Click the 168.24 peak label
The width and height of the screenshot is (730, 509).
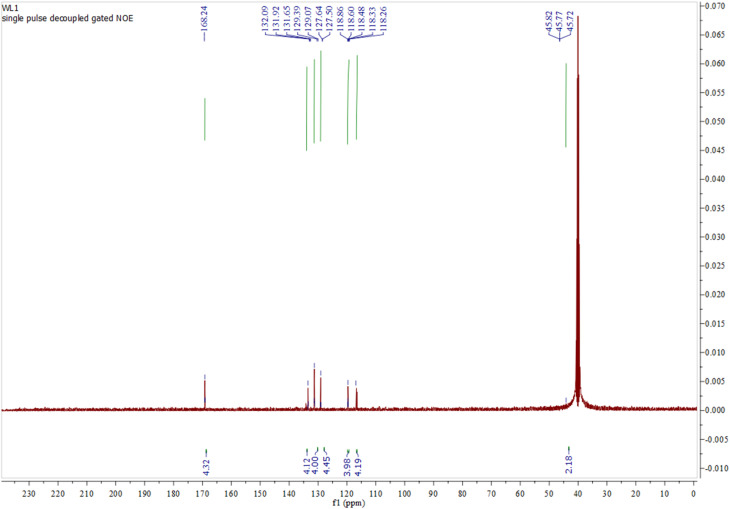click(x=204, y=19)
